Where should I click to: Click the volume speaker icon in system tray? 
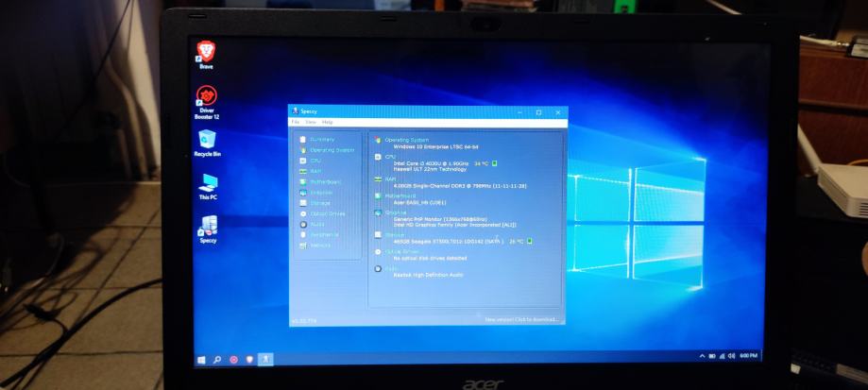coord(731,356)
